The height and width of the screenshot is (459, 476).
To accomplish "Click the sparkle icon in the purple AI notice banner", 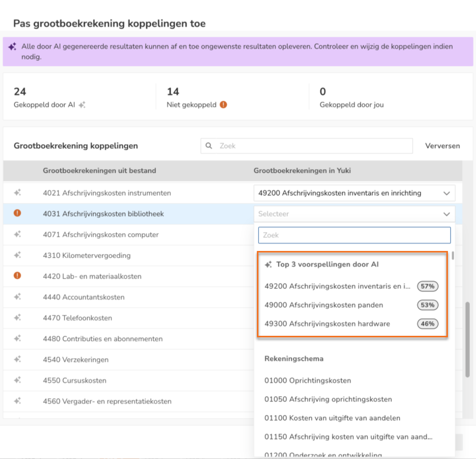I will point(12,47).
